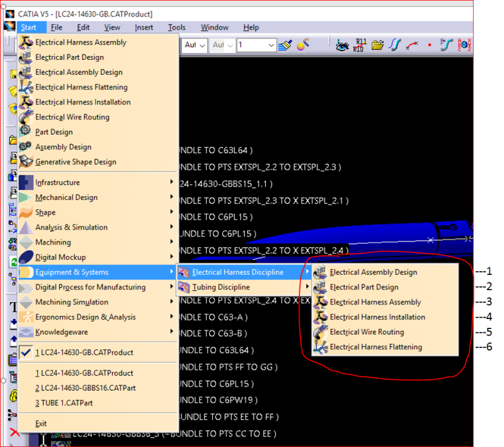Open Electrical Harness Installation in top Start list
The image size is (504, 447).
(98, 102)
